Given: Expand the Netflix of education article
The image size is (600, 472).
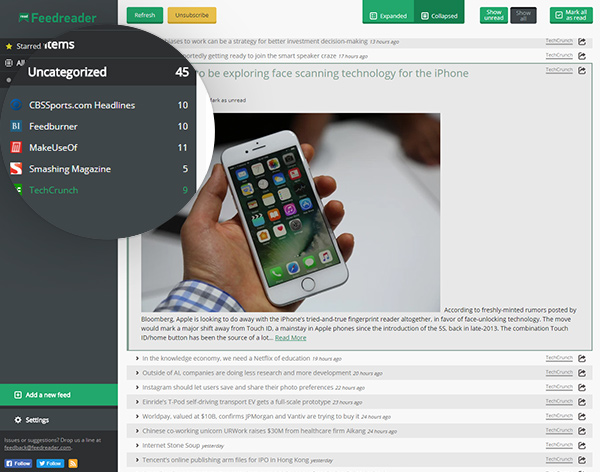Looking at the screenshot, I should 224,358.
